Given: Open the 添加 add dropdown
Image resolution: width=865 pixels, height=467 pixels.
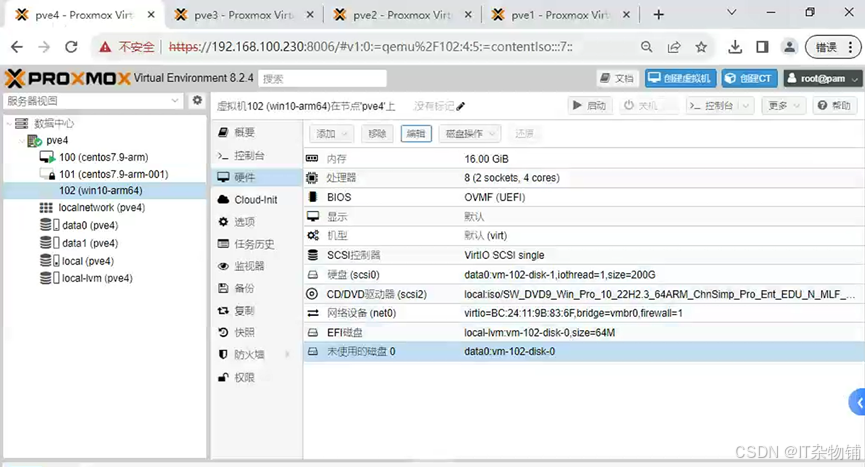Looking at the screenshot, I should click(332, 133).
